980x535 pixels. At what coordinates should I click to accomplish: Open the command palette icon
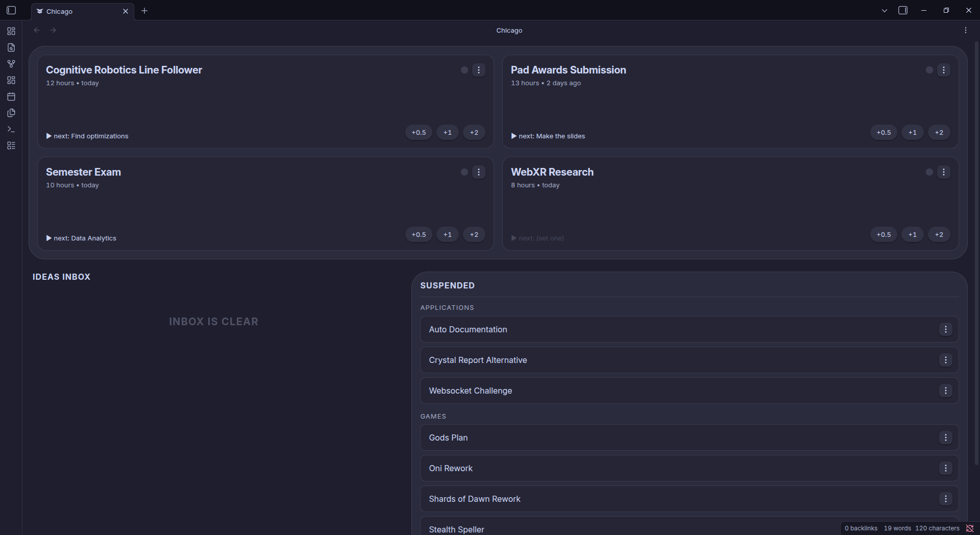11,129
